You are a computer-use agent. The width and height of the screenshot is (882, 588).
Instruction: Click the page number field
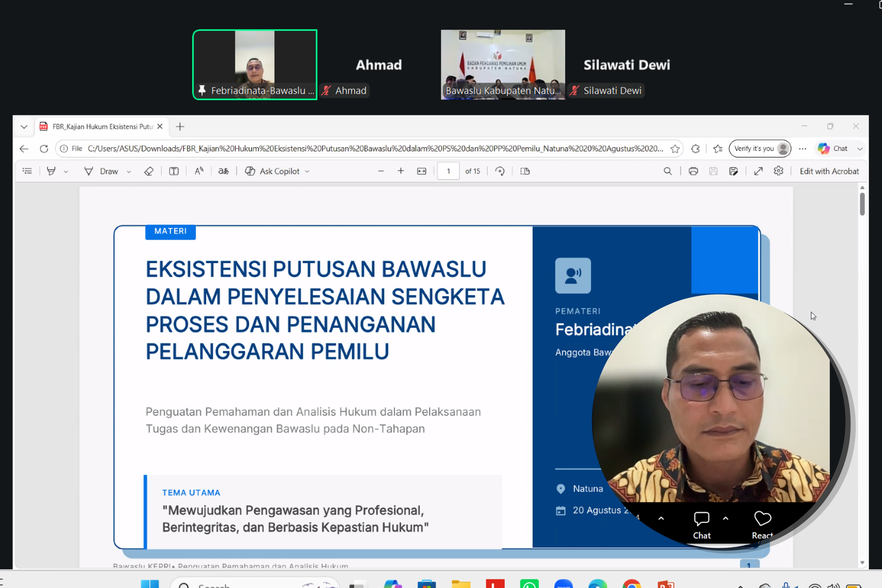(x=448, y=171)
